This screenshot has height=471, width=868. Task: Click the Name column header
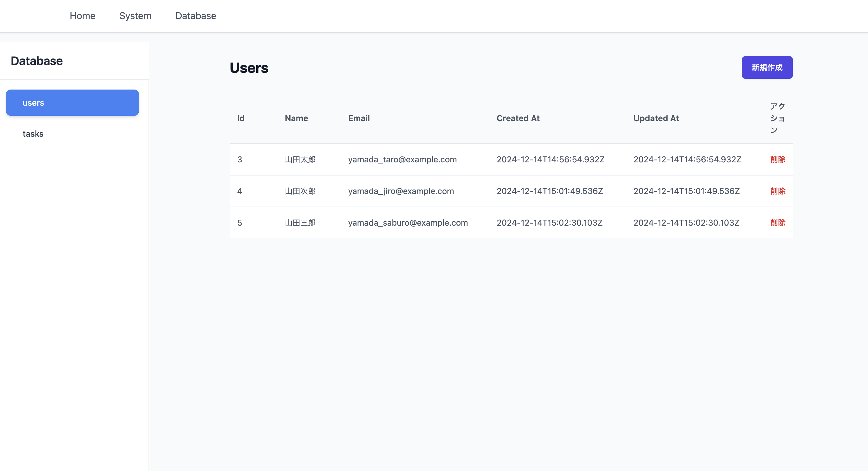tap(296, 118)
